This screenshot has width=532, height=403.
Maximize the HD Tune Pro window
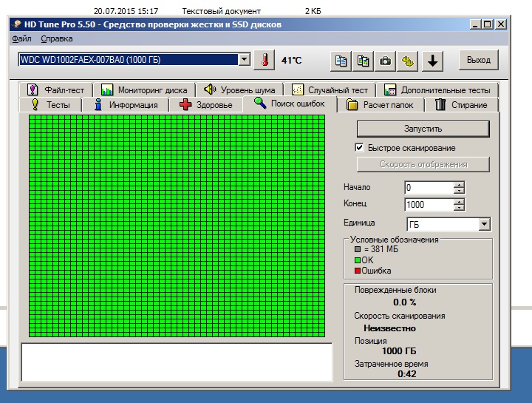coord(487,24)
